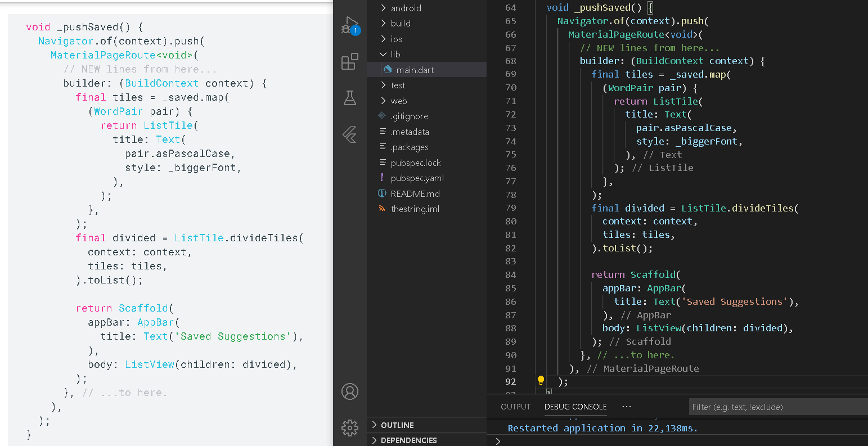Click 'divideTiles' on editor line 79
The height and width of the screenshot is (446, 868).
pos(762,208)
